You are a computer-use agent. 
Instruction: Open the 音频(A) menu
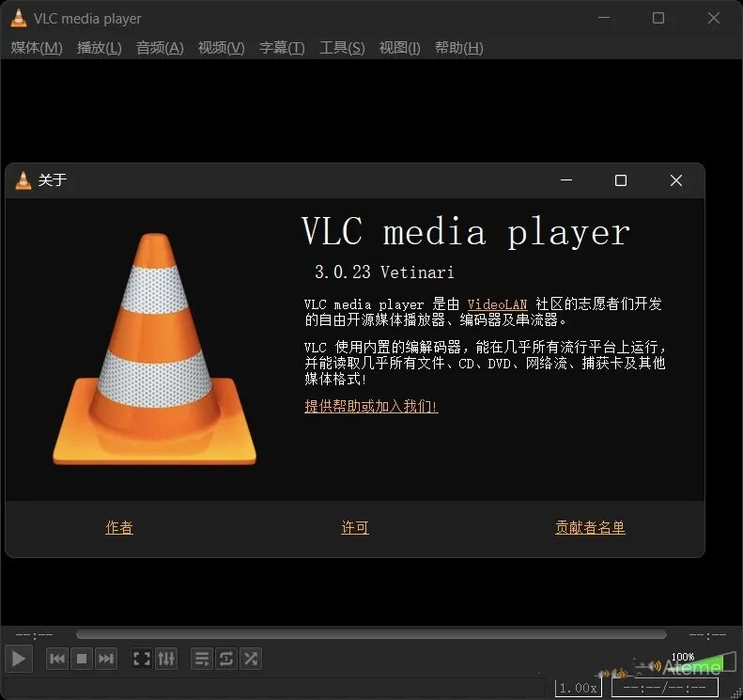(160, 47)
